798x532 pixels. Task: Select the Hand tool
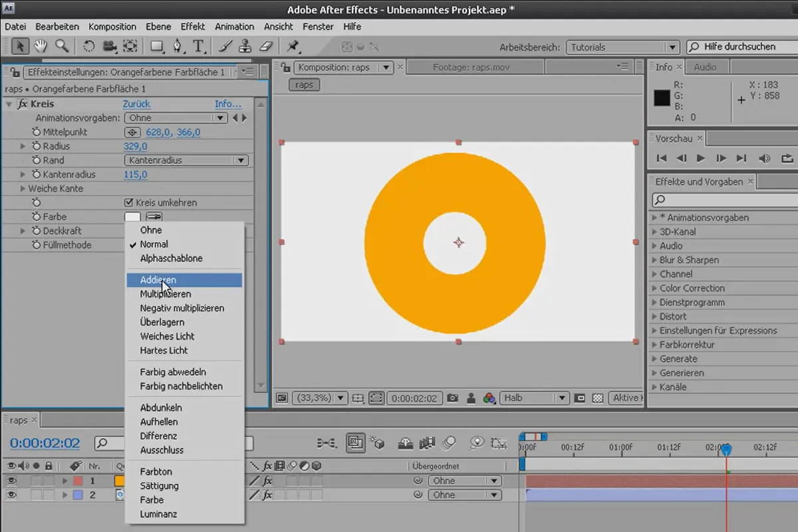pyautogui.click(x=41, y=46)
